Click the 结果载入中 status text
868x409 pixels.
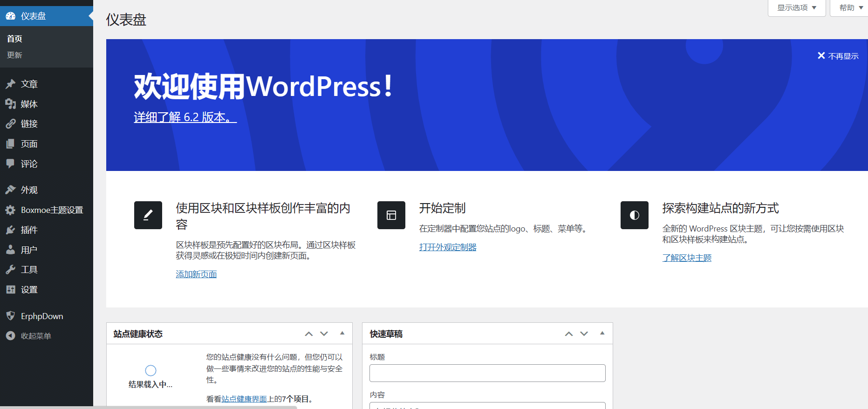(150, 384)
